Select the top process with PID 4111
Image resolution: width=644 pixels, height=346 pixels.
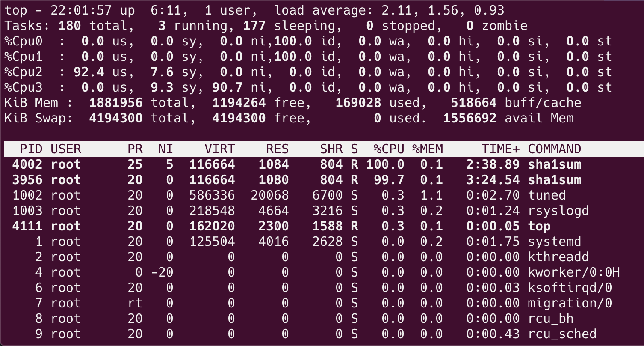[299, 226]
